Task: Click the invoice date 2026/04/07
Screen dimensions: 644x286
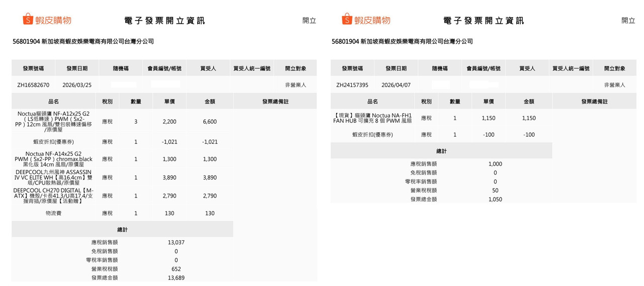Action: (396, 85)
